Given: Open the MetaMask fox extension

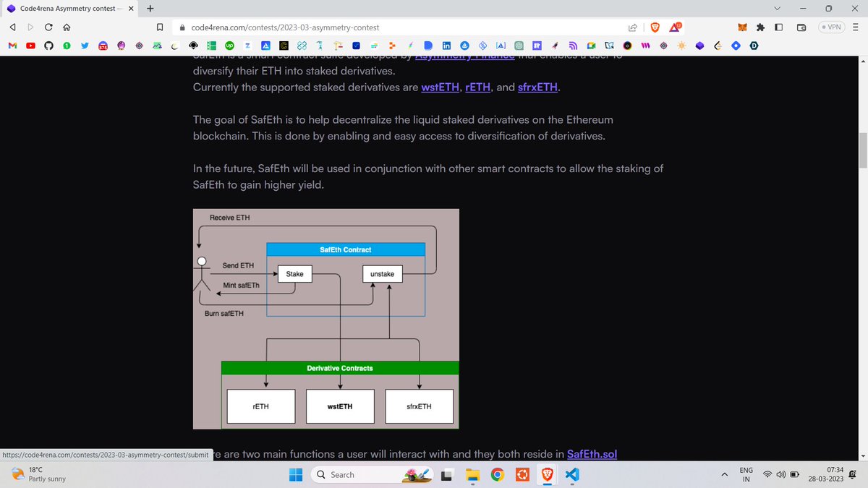Looking at the screenshot, I should point(742,27).
